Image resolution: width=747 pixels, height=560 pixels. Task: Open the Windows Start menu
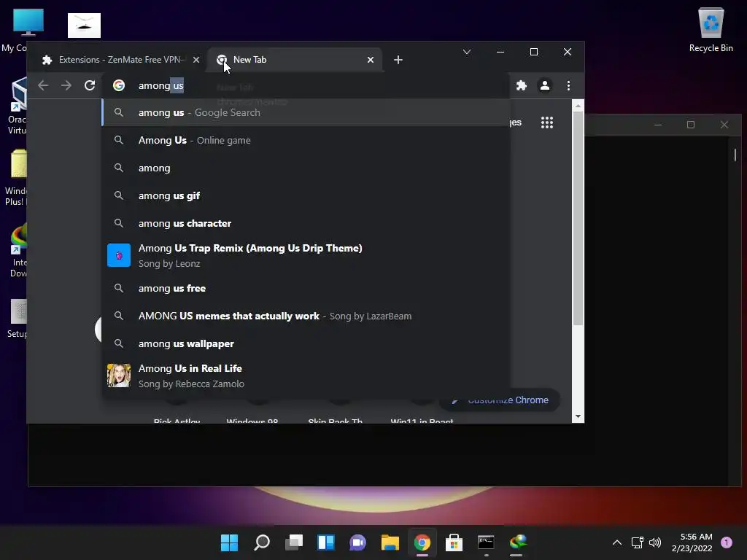coord(229,542)
